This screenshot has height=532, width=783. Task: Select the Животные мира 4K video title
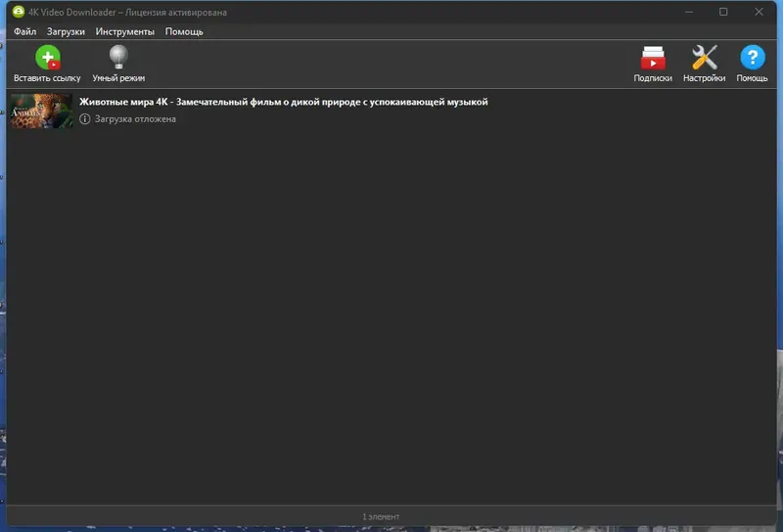coord(283,102)
